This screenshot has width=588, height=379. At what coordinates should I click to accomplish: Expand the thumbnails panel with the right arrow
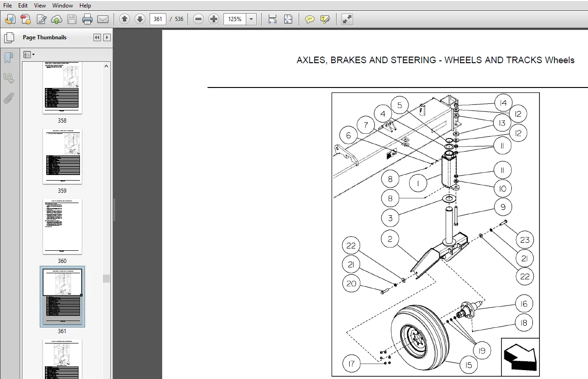(x=107, y=37)
